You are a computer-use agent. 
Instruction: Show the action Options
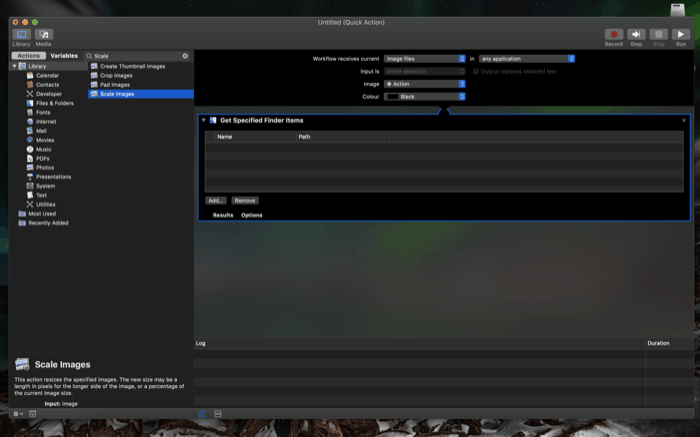coord(252,215)
